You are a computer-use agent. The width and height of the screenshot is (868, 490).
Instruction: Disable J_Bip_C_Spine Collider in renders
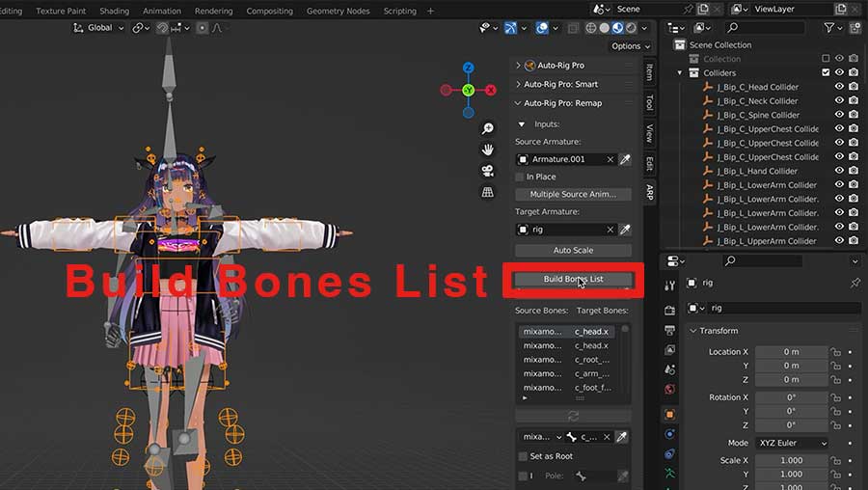pyautogui.click(x=854, y=115)
